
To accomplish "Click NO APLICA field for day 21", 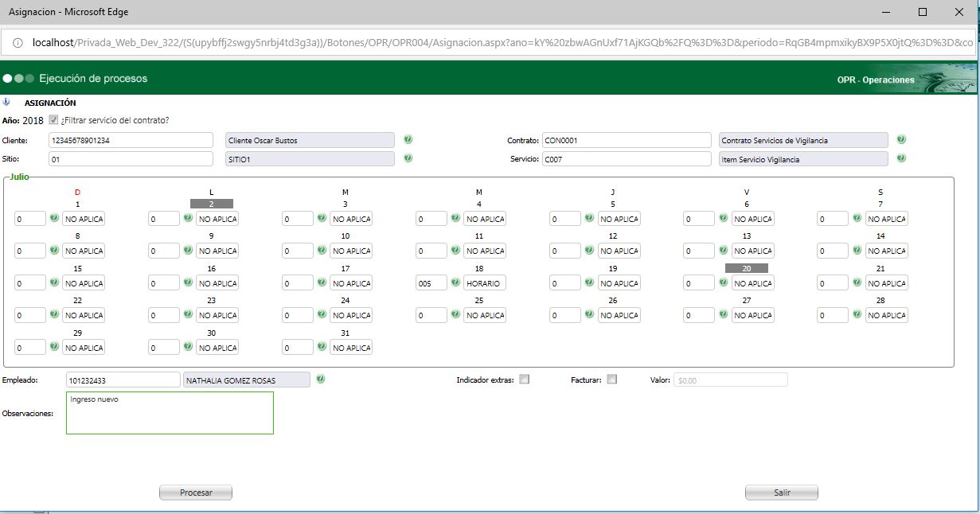I will click(x=887, y=283).
